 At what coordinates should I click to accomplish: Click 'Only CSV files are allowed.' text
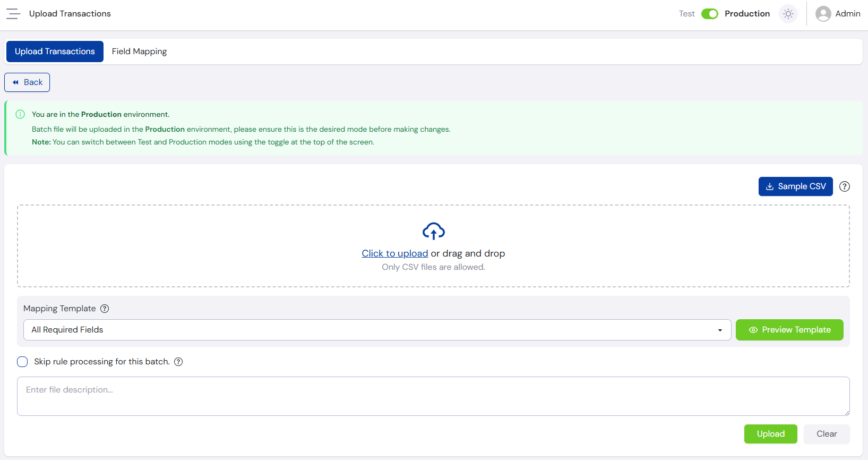click(433, 267)
